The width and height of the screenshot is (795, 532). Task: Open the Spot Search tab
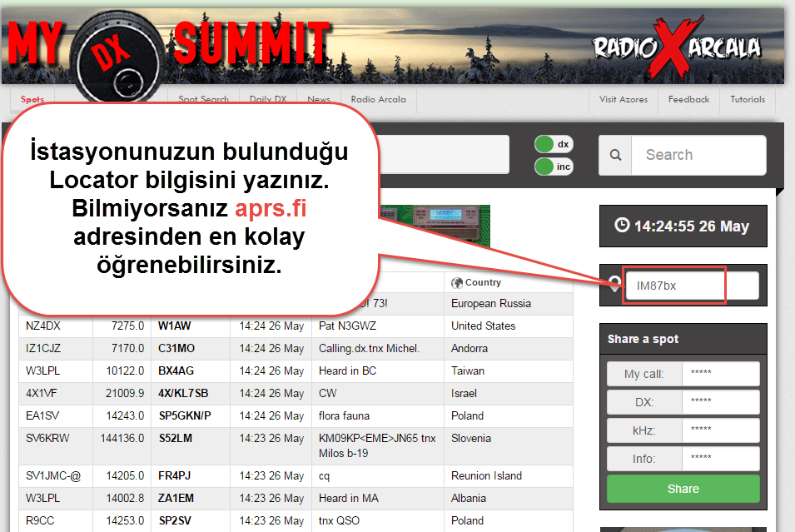pyautogui.click(x=203, y=99)
